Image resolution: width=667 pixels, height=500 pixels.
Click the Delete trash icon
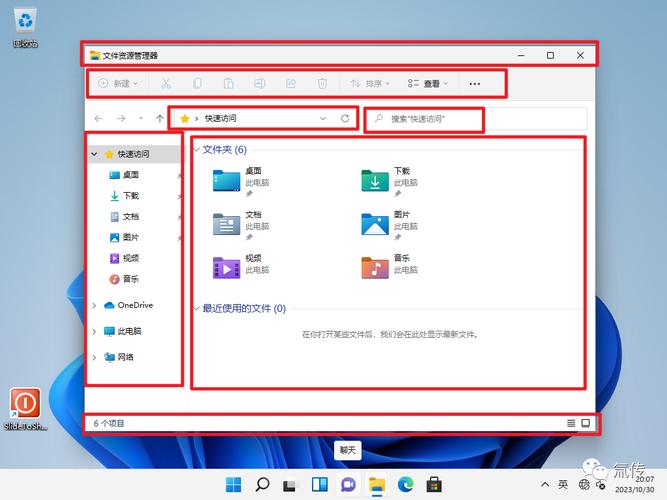coord(322,83)
